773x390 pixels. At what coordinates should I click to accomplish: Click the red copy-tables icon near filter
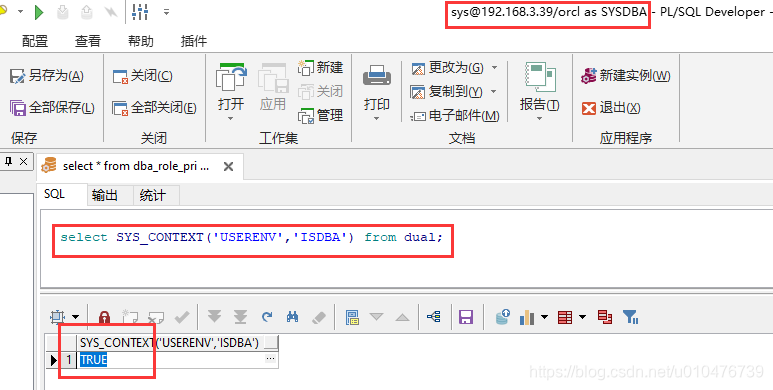pyautogui.click(x=605, y=317)
